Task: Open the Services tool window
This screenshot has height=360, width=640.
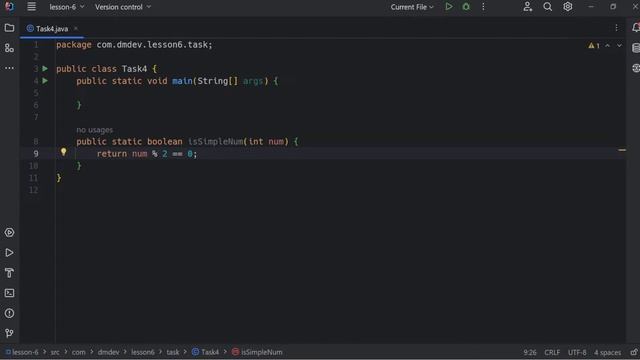Action: click(9, 233)
